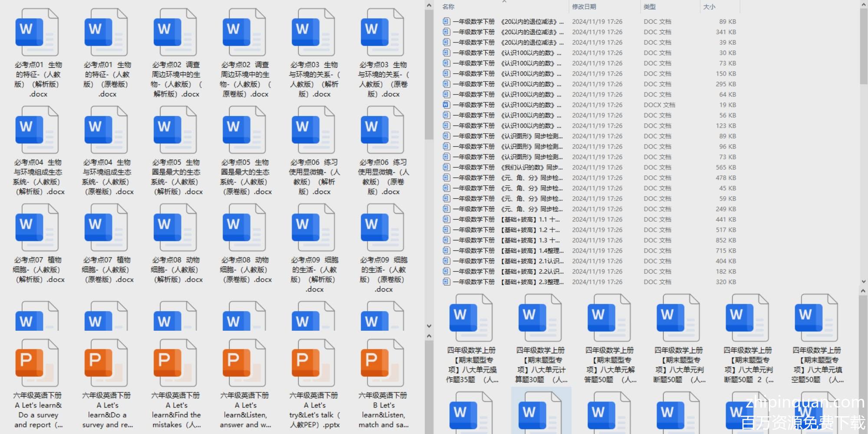The image size is (868, 434).
Task: Select the 《认识100以内的数》 row sized 150 KB
Action: pyautogui.click(x=589, y=74)
